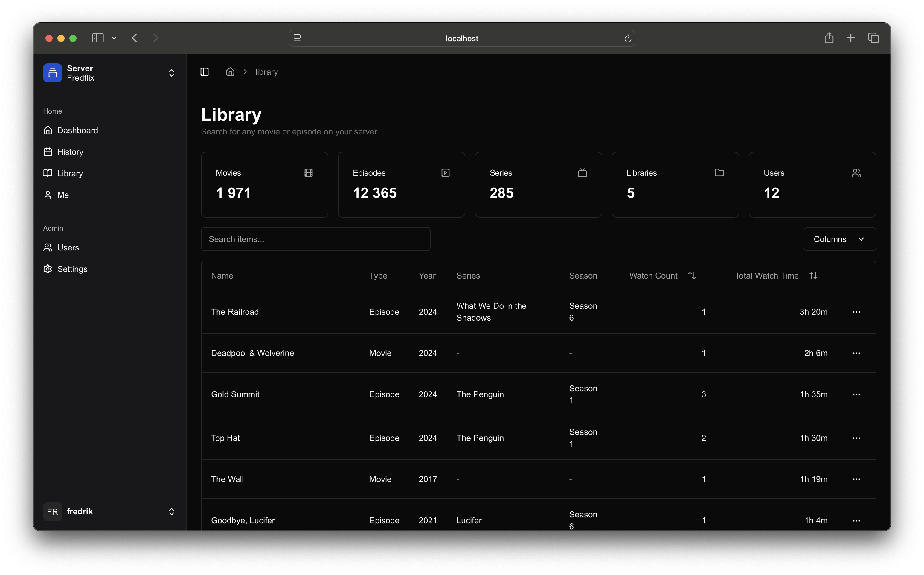Screen dimensions: 924x575
Task: Open Safari sidebar options chevron
Action: point(114,38)
